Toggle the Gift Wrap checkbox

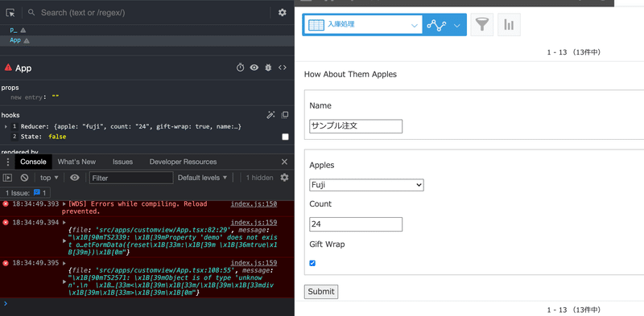312,263
